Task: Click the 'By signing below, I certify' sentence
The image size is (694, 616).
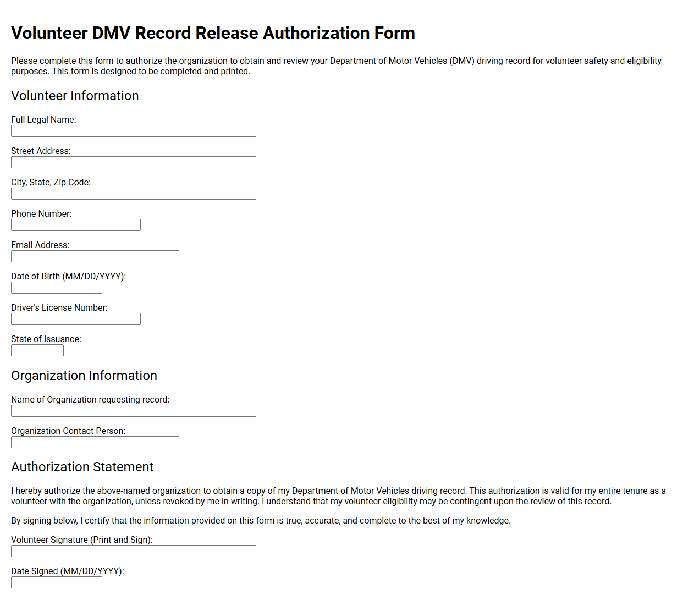Action: (x=261, y=520)
